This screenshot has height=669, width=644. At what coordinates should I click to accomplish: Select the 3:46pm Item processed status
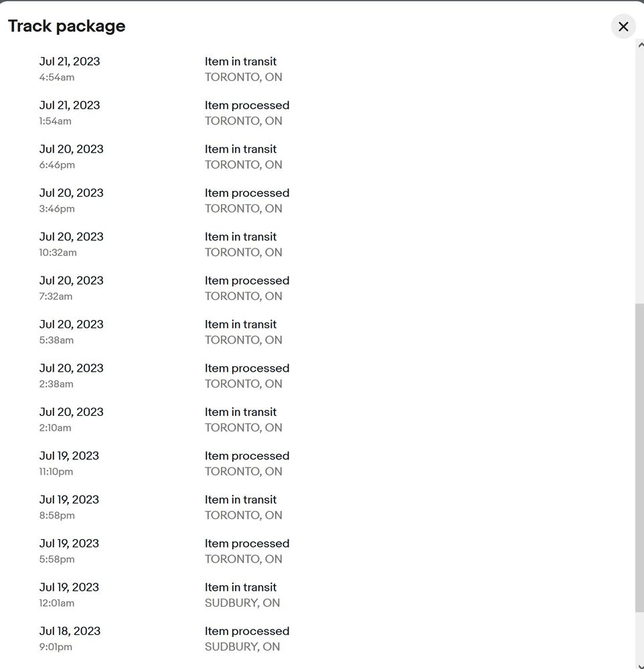click(x=247, y=193)
